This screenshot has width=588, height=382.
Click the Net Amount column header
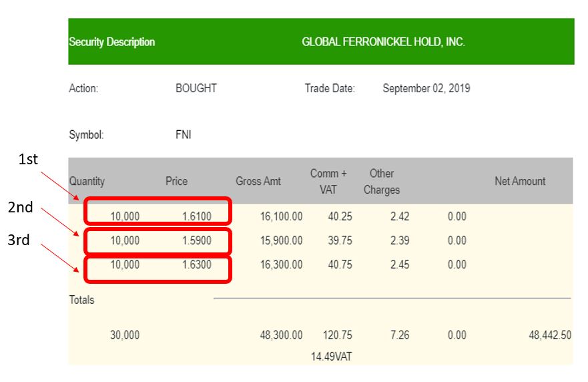click(520, 181)
